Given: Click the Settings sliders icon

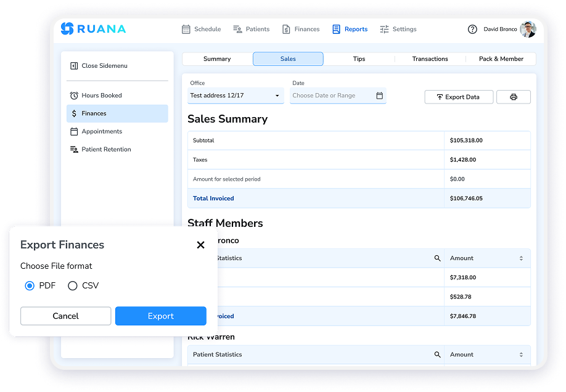Looking at the screenshot, I should (x=383, y=29).
